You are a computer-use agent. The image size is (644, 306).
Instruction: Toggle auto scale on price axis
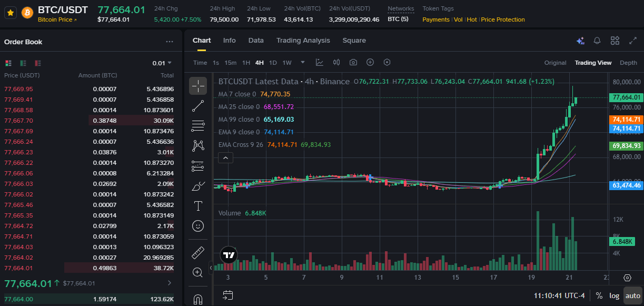(632, 295)
